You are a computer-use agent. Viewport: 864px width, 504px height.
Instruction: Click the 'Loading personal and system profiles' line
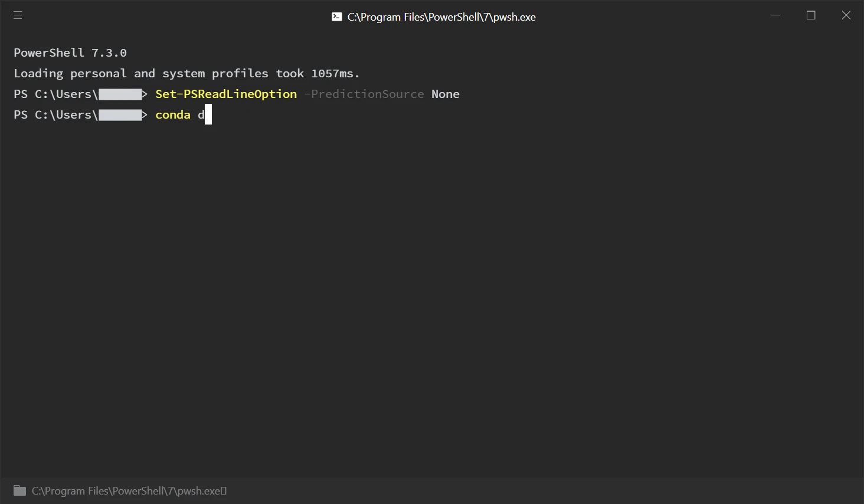(186, 74)
